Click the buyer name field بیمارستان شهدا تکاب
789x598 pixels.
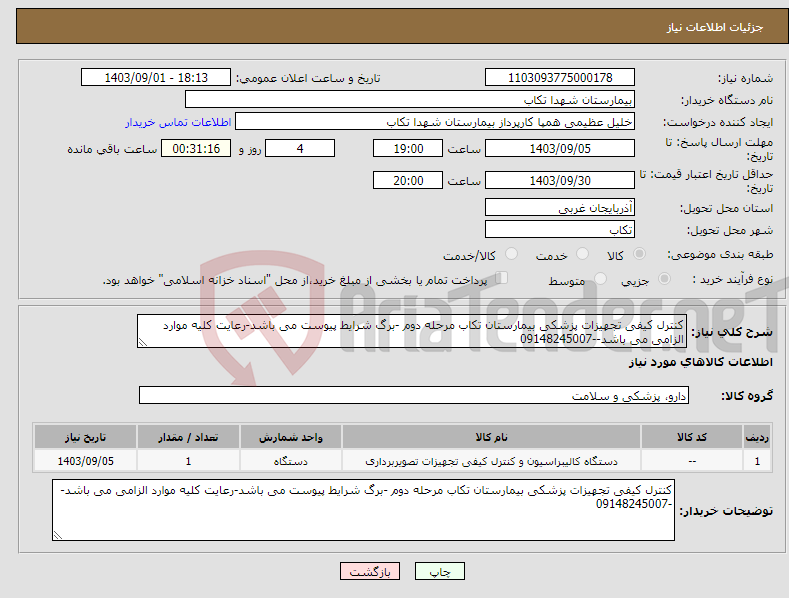(x=410, y=100)
